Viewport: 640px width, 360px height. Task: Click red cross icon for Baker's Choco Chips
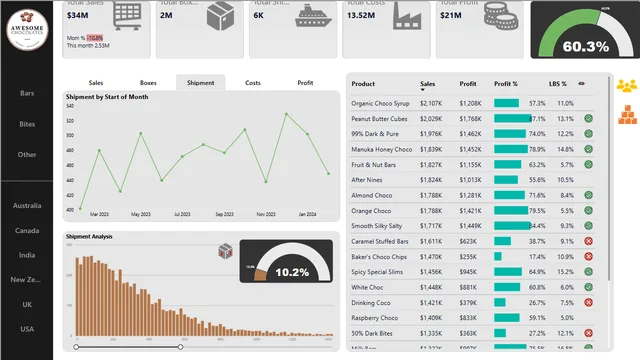tap(588, 257)
